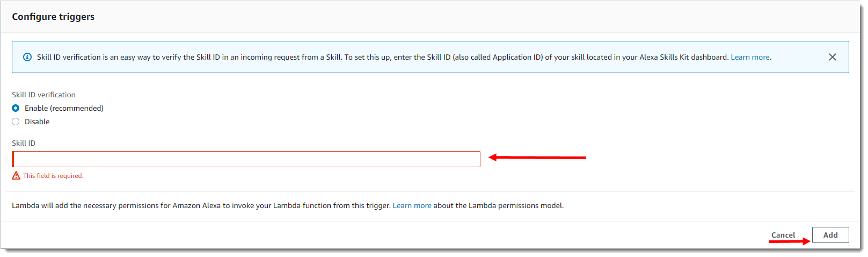The height and width of the screenshot is (257, 868).
Task: Click the 'Enable (recommended)' label text
Action: click(x=64, y=108)
